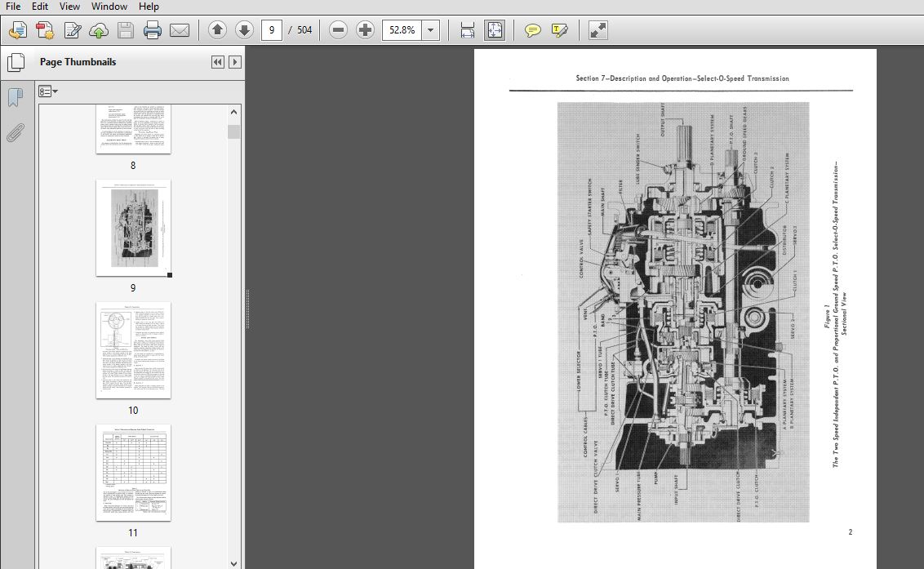Zoom in with the plus button
This screenshot has width=924, height=569.
[x=366, y=31]
